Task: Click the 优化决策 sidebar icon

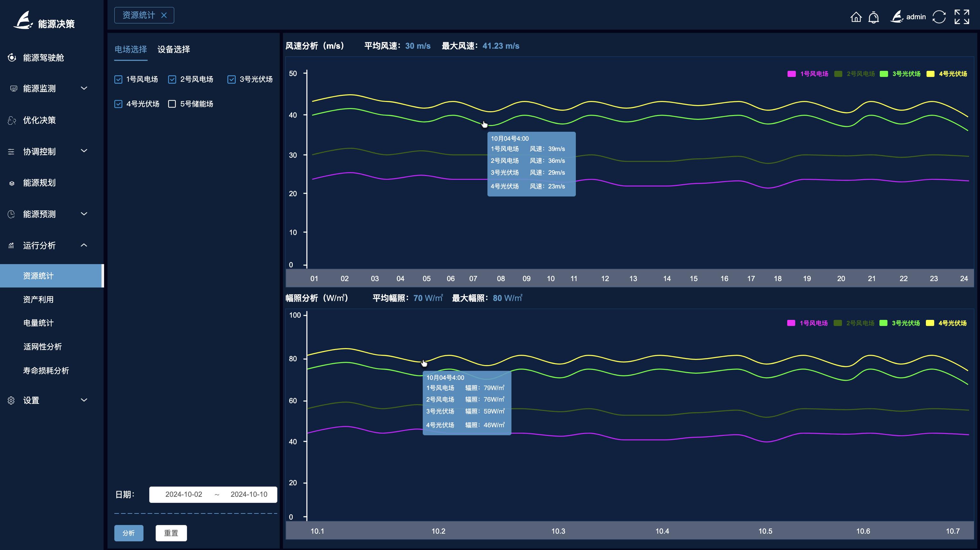Action: point(12,120)
